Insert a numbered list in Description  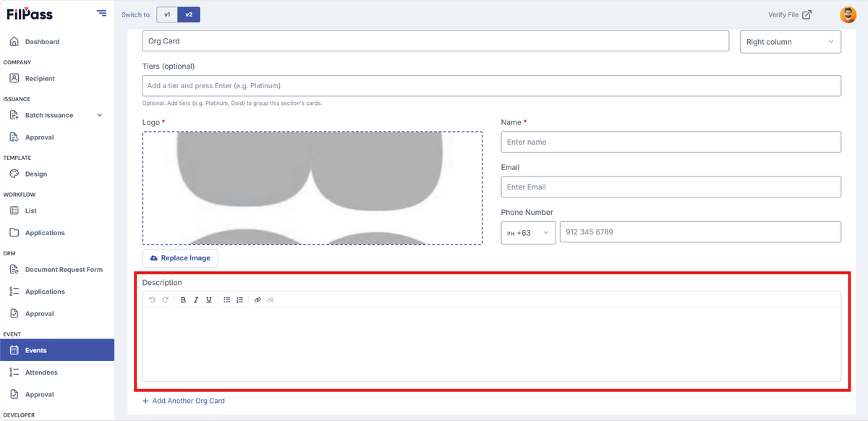(x=239, y=299)
